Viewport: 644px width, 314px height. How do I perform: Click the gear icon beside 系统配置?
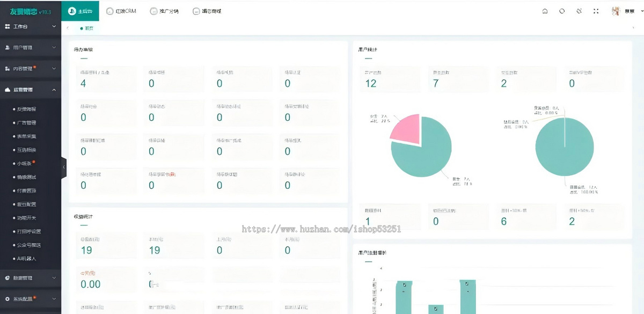8,299
